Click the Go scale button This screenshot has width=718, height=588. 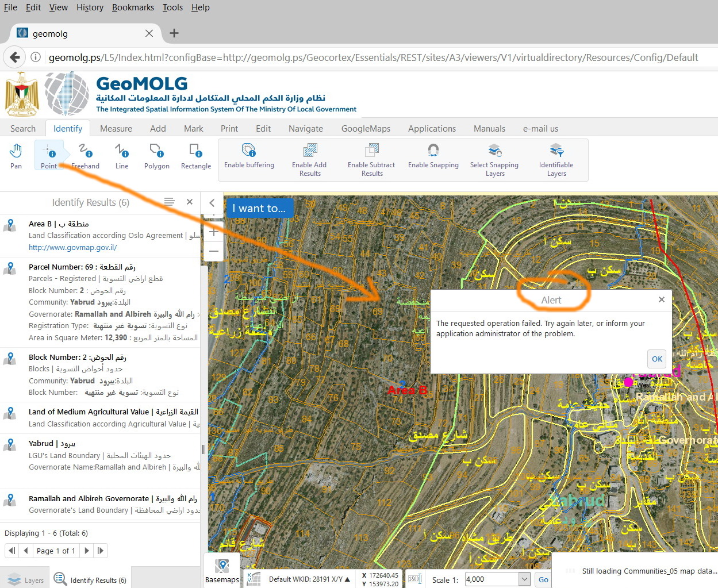543,579
